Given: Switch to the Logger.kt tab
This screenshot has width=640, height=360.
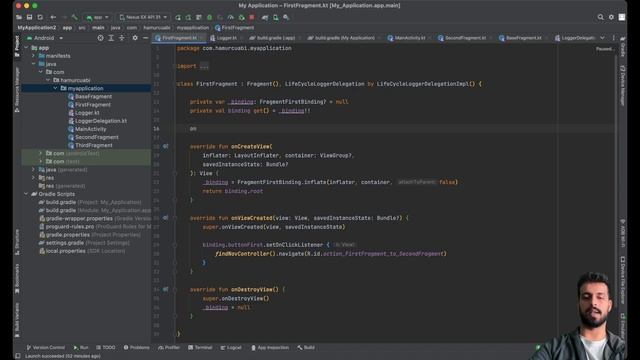Looking at the screenshot, I should 226,38.
